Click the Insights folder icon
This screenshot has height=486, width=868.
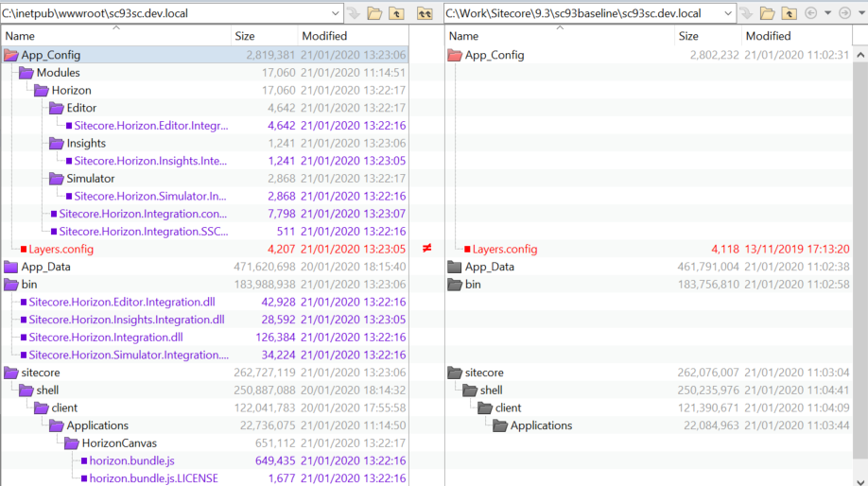[57, 144]
